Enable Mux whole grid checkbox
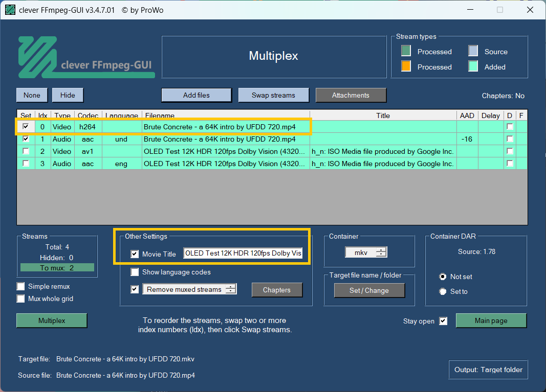 (x=21, y=298)
